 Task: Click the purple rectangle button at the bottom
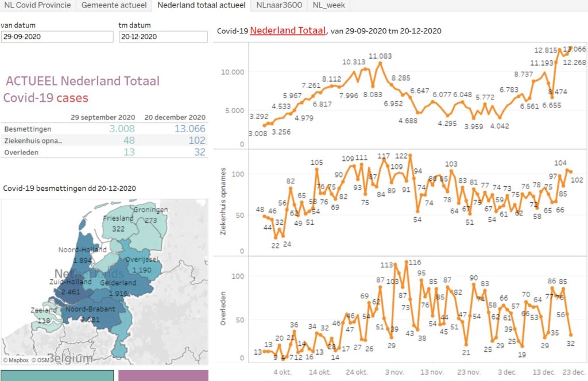click(x=163, y=375)
